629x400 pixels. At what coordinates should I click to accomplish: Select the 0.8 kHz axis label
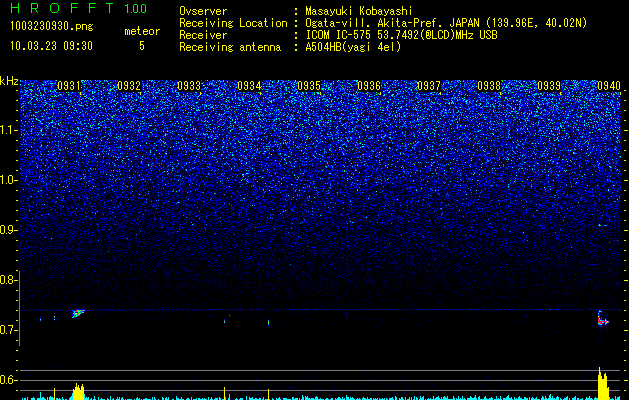(9, 280)
